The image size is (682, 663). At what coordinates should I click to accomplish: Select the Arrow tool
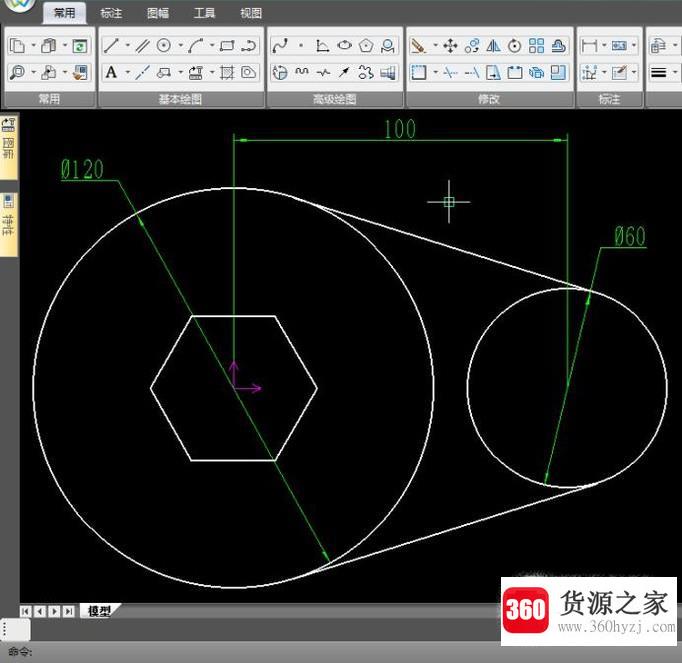point(344,72)
